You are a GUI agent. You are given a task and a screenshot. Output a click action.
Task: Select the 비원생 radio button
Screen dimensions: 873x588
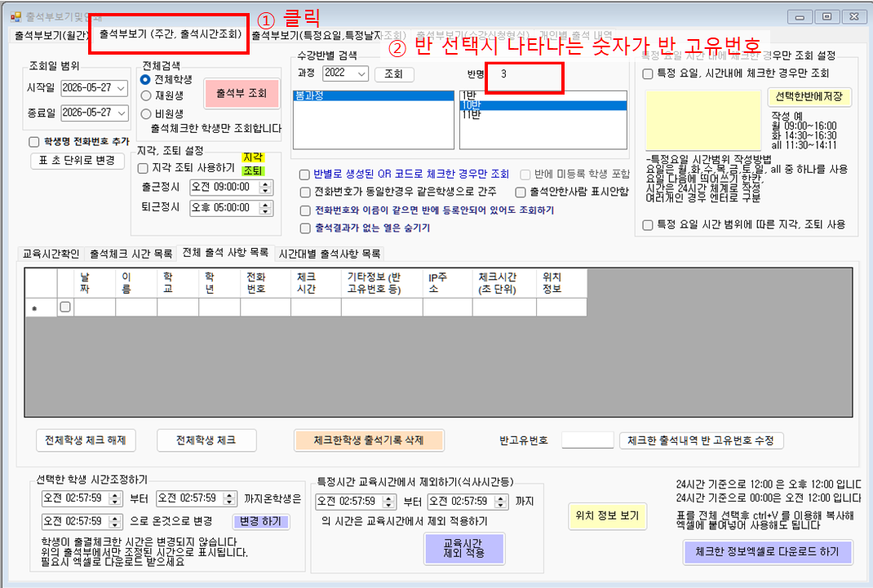click(x=146, y=113)
